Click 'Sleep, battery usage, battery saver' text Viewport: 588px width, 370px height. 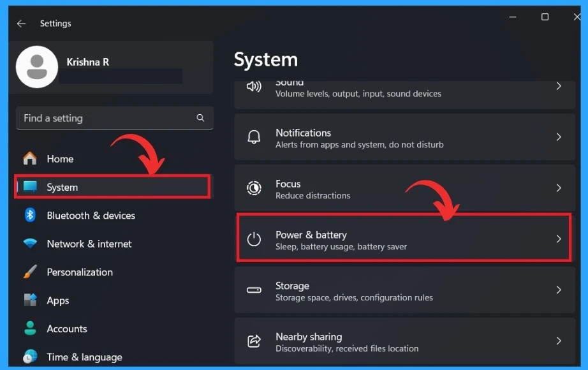[x=341, y=246]
